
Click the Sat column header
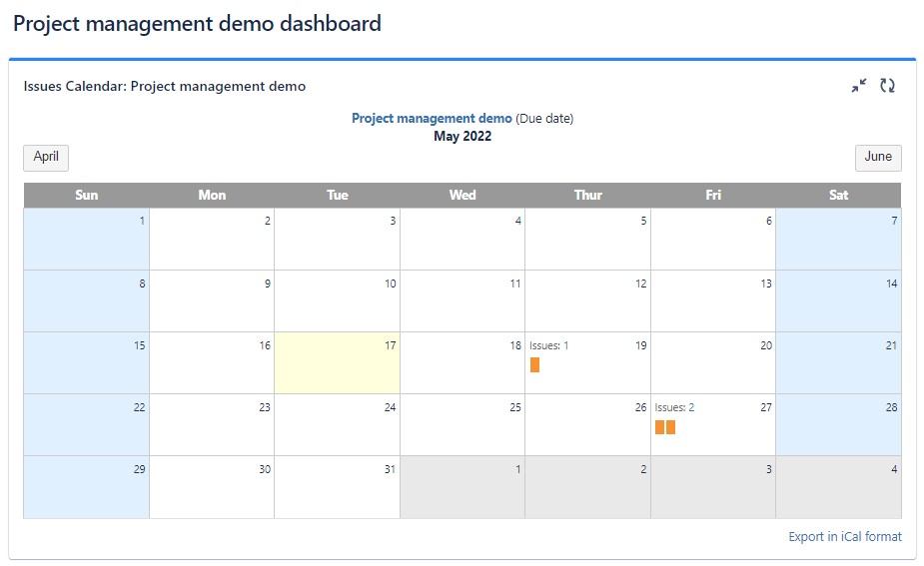point(838,195)
